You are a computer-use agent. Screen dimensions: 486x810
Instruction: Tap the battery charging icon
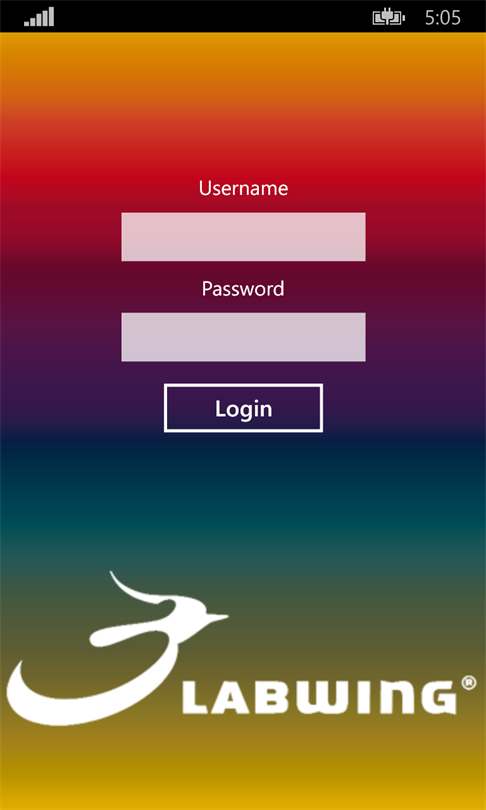(389, 18)
